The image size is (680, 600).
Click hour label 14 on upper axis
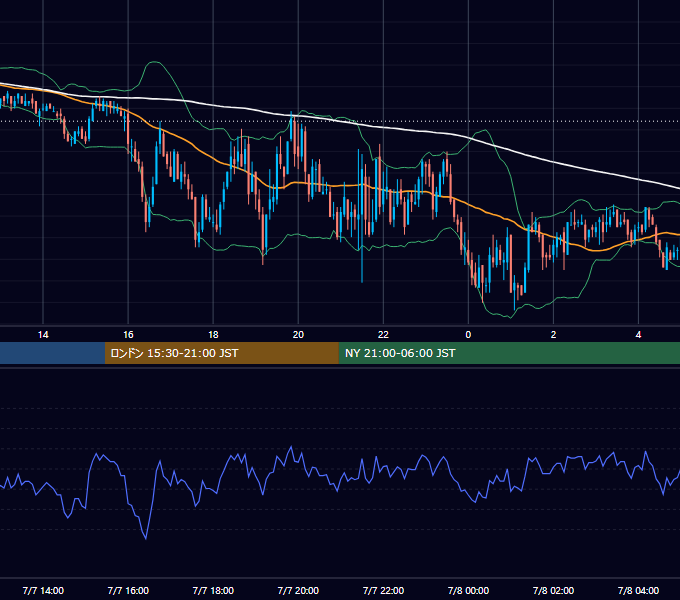[43, 335]
